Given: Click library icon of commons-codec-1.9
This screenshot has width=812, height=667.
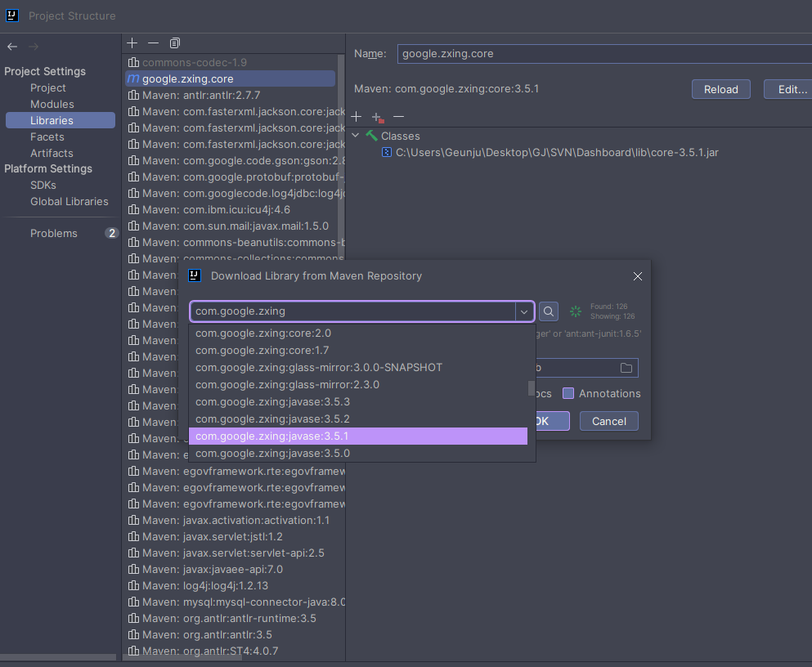Looking at the screenshot, I should pyautogui.click(x=133, y=62).
